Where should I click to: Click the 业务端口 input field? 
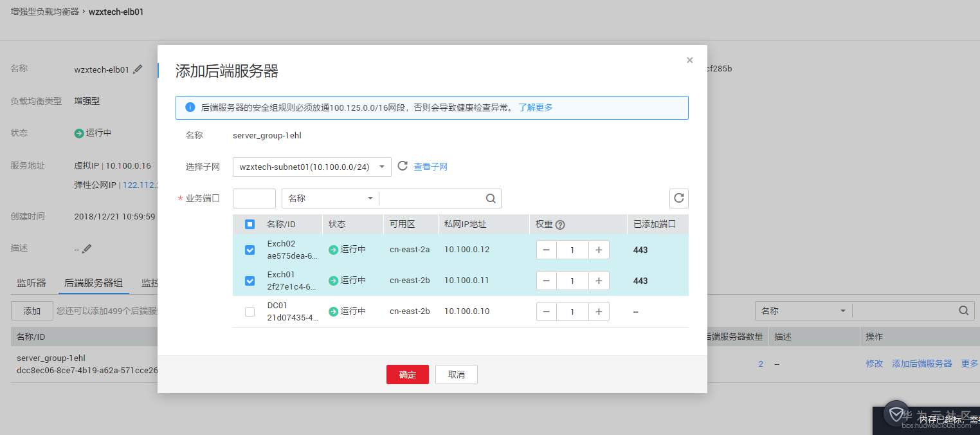pyautogui.click(x=254, y=198)
